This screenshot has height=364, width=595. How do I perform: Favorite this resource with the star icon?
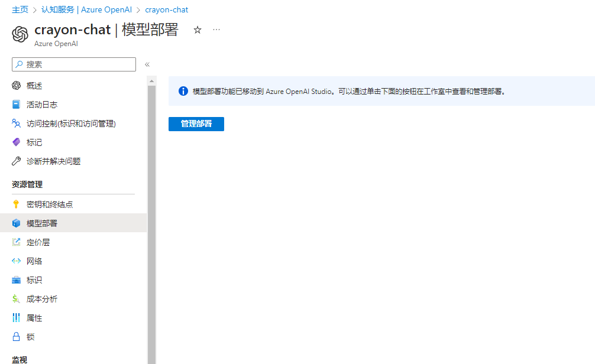tap(198, 30)
